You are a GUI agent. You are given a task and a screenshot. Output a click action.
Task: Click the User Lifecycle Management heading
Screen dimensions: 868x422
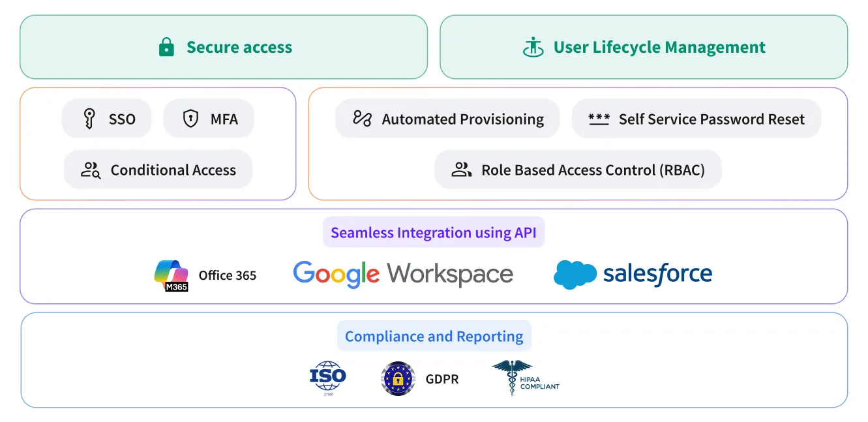tap(659, 46)
